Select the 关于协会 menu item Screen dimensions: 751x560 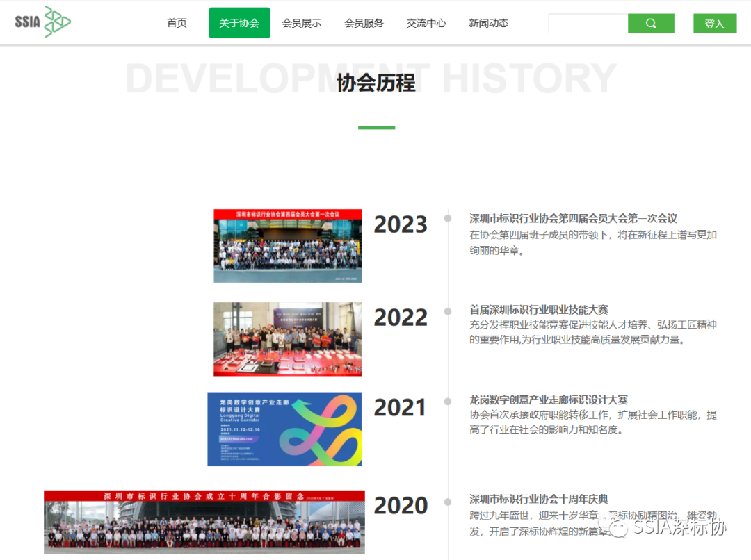239,22
